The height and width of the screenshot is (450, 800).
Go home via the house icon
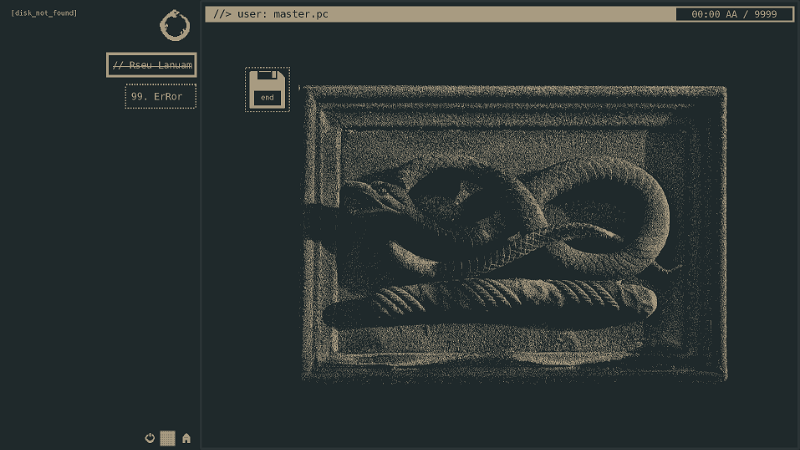[x=186, y=438]
